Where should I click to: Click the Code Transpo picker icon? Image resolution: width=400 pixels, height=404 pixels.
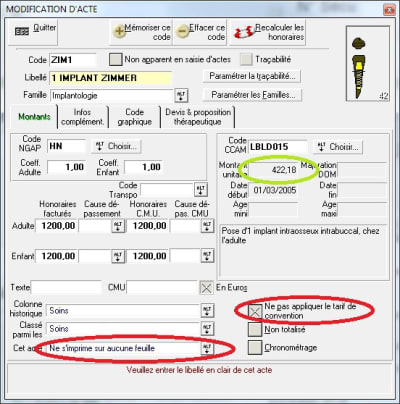click(x=201, y=190)
